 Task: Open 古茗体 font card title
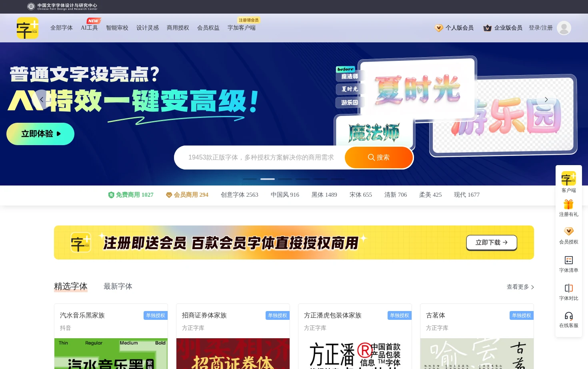pyautogui.click(x=436, y=315)
